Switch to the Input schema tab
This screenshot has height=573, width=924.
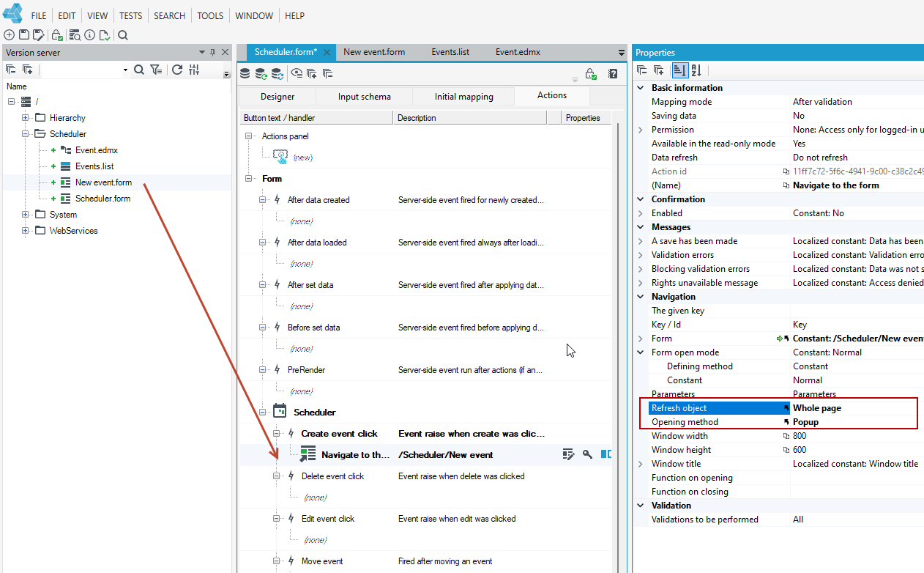pyautogui.click(x=365, y=97)
